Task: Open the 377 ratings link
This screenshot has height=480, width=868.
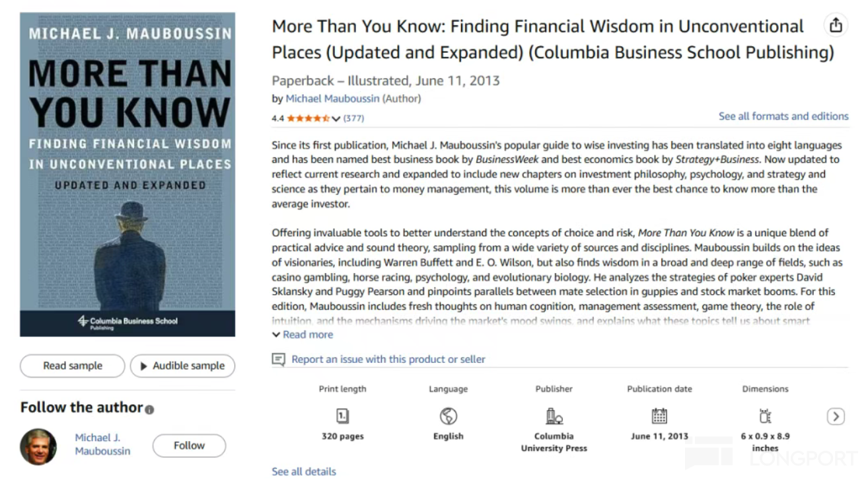Action: (x=353, y=118)
